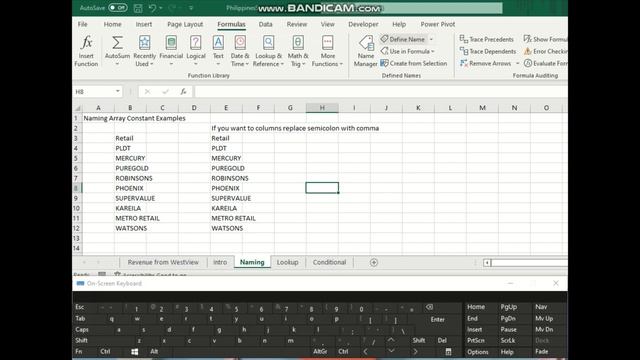Switch to the Insert ribbon tab
Image resolution: width=640 pixels, height=360 pixels.
pyautogui.click(x=144, y=24)
